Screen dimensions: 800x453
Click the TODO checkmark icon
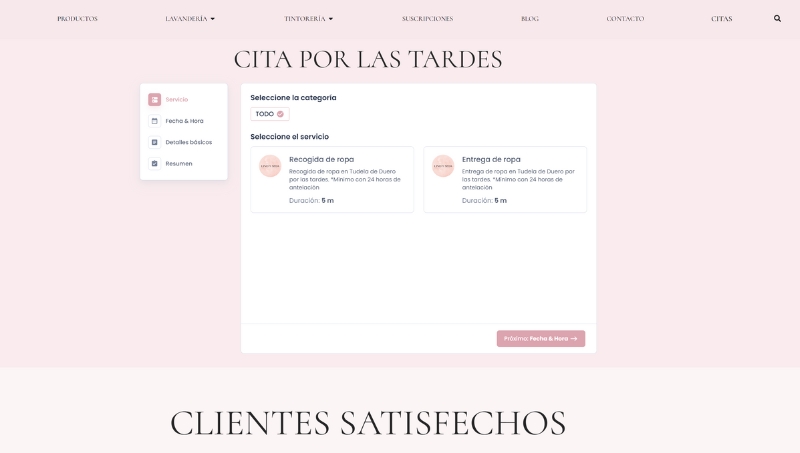280,114
